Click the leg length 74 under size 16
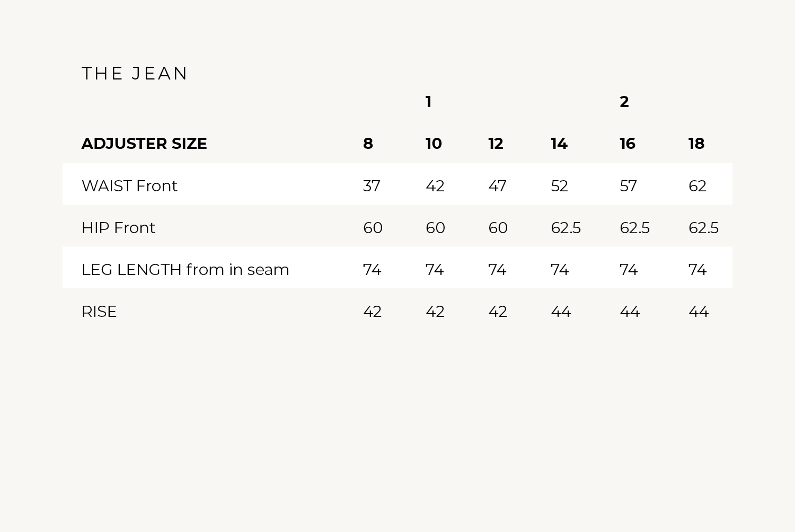This screenshot has width=795, height=532. [x=629, y=270]
